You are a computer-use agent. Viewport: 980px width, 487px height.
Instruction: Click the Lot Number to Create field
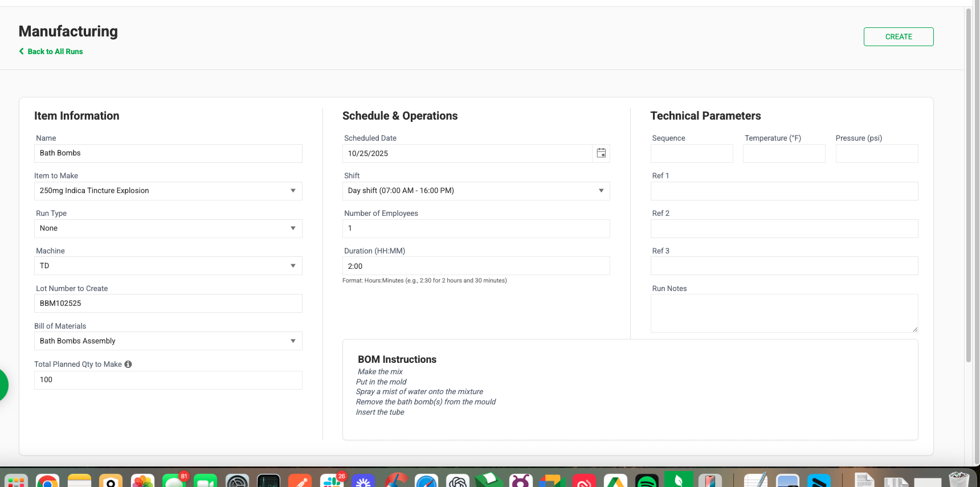point(168,304)
